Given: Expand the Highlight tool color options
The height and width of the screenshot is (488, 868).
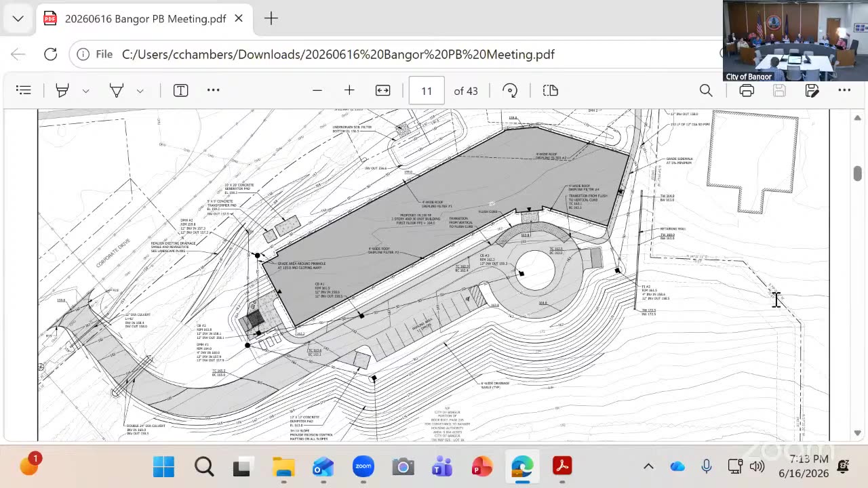Looking at the screenshot, I should (85, 91).
